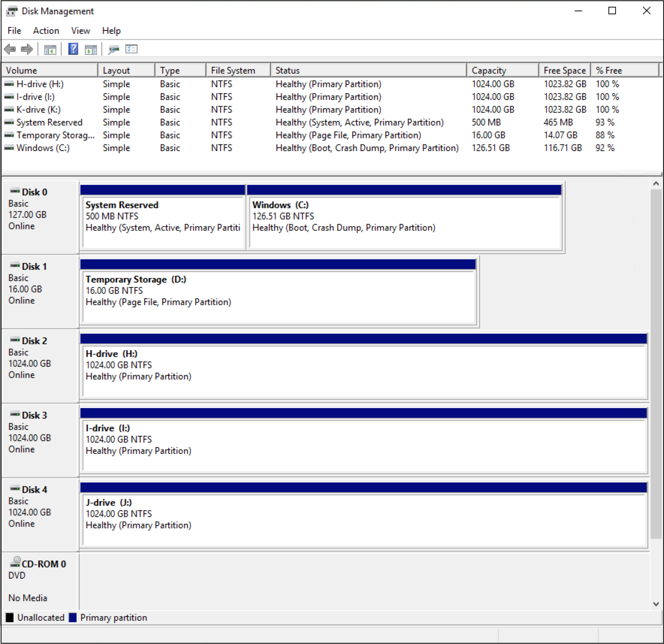Click the blue Primary partition legend swatch
The height and width of the screenshot is (644, 664).
tap(73, 617)
